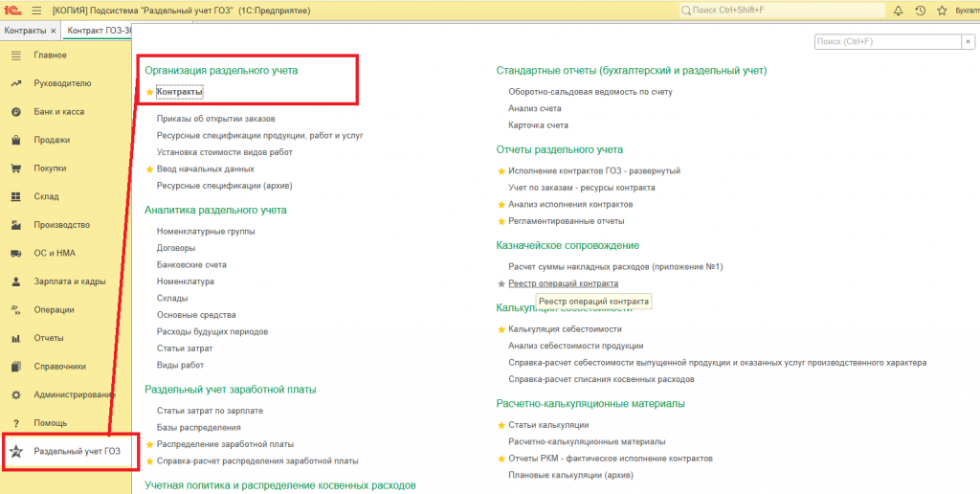This screenshot has width=980, height=494.
Task: Click the Покупки cart icon
Action: click(17, 168)
